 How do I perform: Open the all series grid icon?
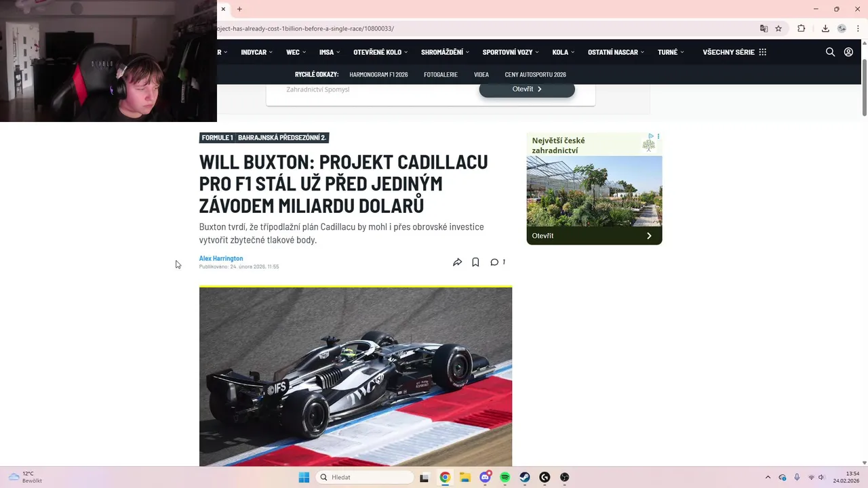tap(763, 52)
